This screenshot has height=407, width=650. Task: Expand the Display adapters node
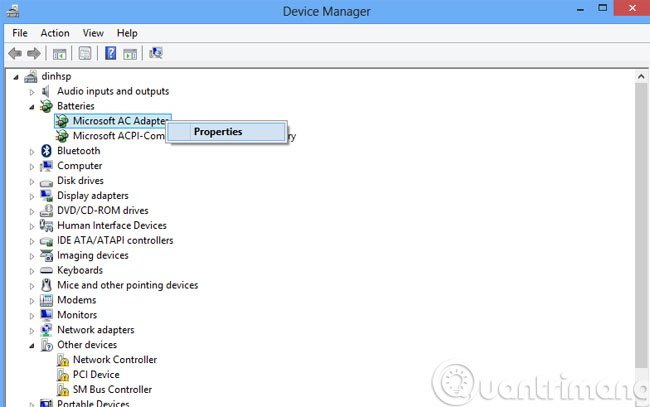pos(32,196)
